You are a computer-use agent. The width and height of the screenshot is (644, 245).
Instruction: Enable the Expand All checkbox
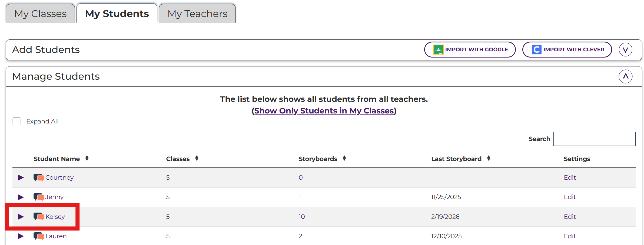click(16, 122)
